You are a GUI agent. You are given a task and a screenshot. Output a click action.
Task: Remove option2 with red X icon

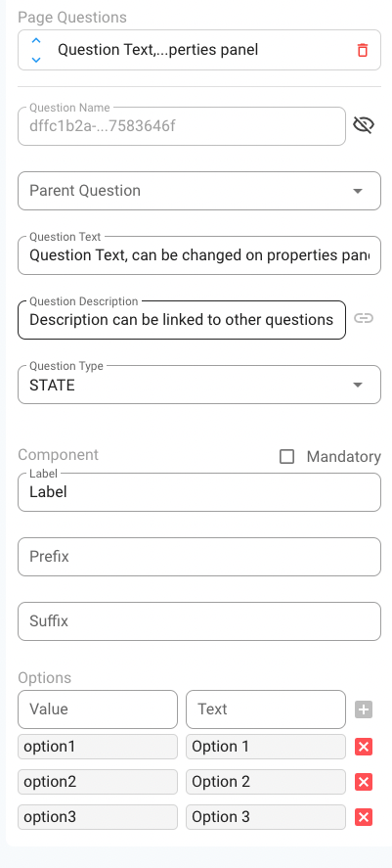pos(364,782)
